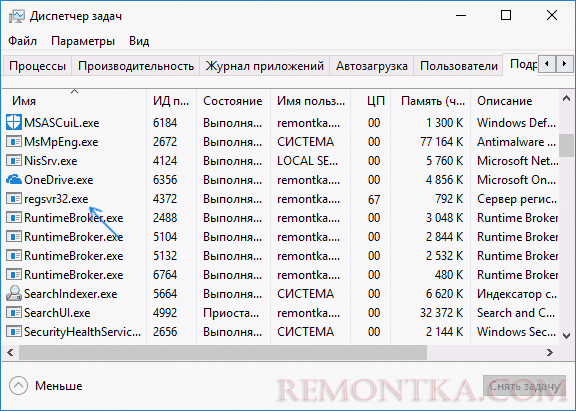
Task: Click the Antimalware description cell
Action: 516,141
